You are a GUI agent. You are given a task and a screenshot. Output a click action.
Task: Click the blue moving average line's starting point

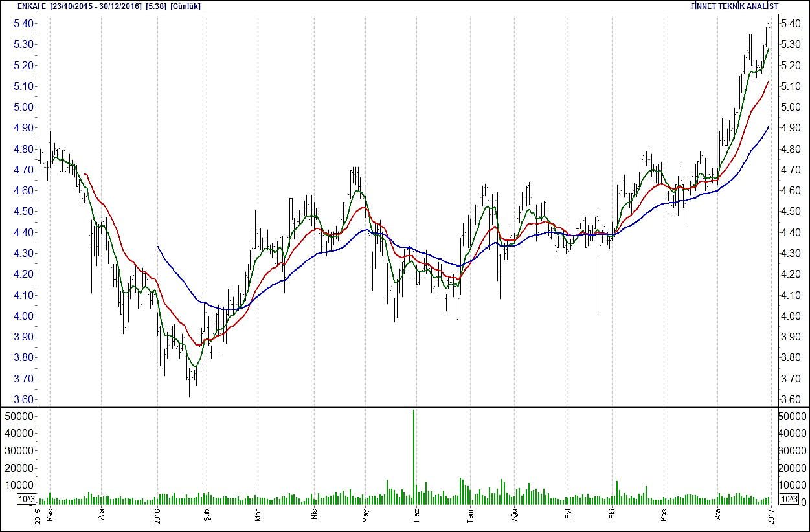coord(158,247)
